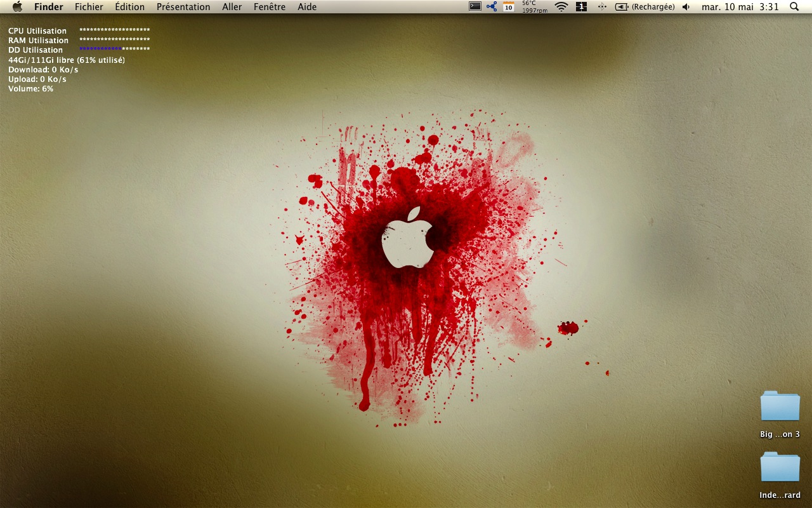Open the calendar menu bar icon

pyautogui.click(x=509, y=6)
